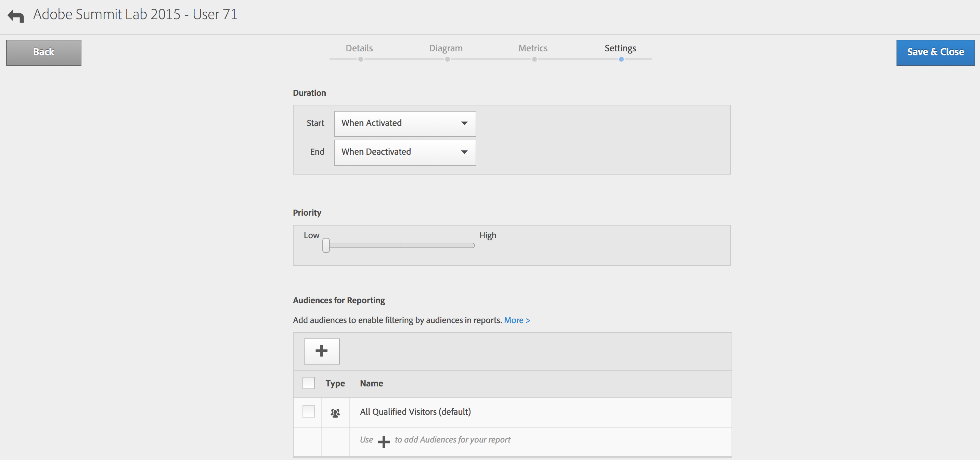Click the Details step dot
This screenshot has width=980, height=460.
coord(360,59)
